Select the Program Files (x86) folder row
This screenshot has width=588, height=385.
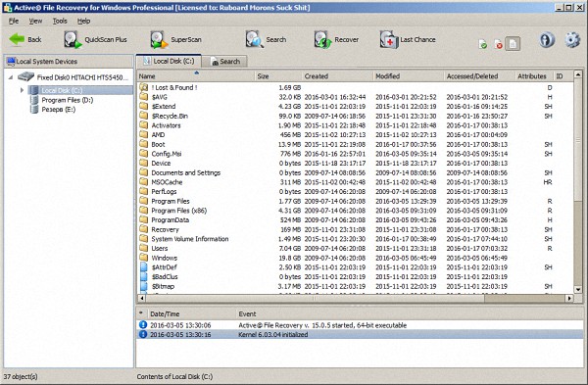click(355, 211)
